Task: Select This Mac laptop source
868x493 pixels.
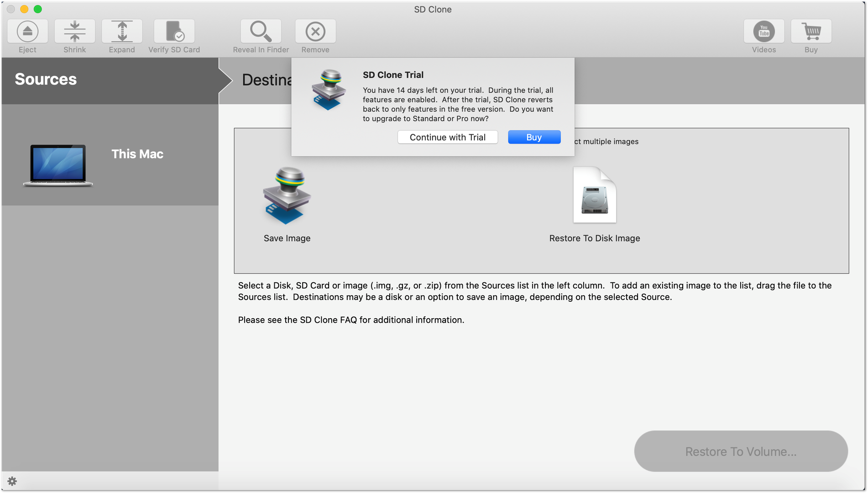Action: [x=110, y=155]
